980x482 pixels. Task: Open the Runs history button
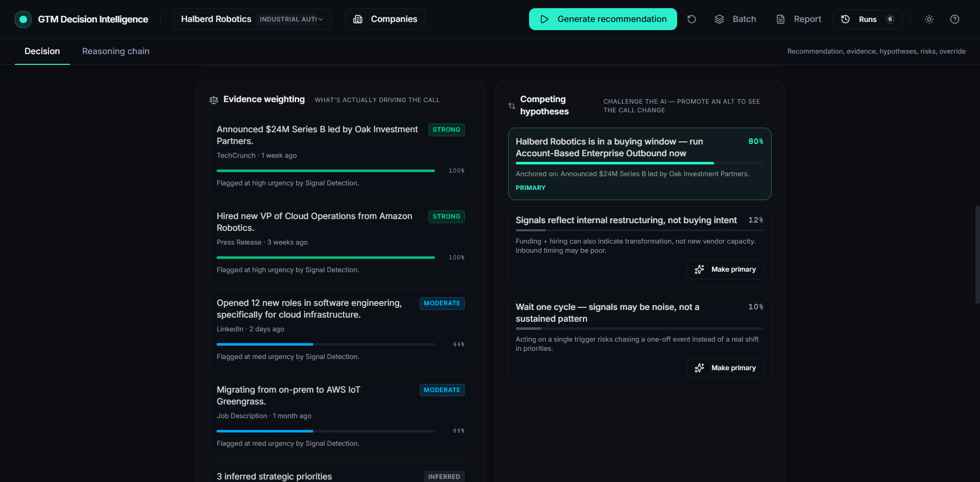click(868, 19)
